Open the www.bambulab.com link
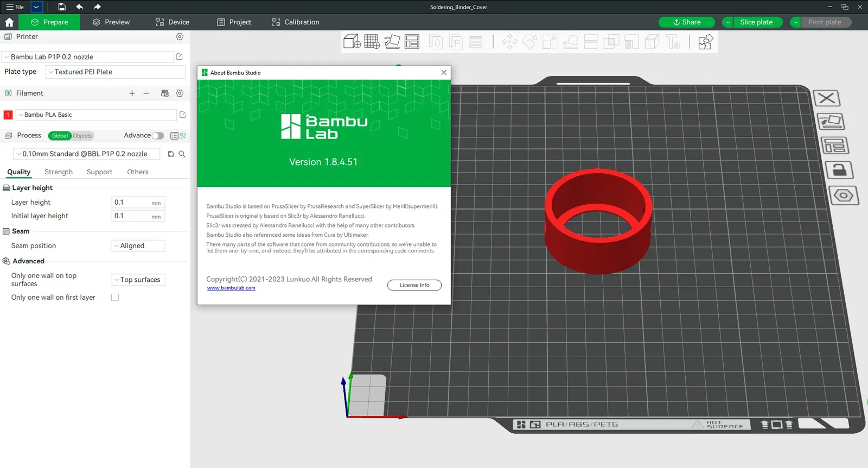Image resolution: width=868 pixels, height=468 pixels. click(x=231, y=288)
